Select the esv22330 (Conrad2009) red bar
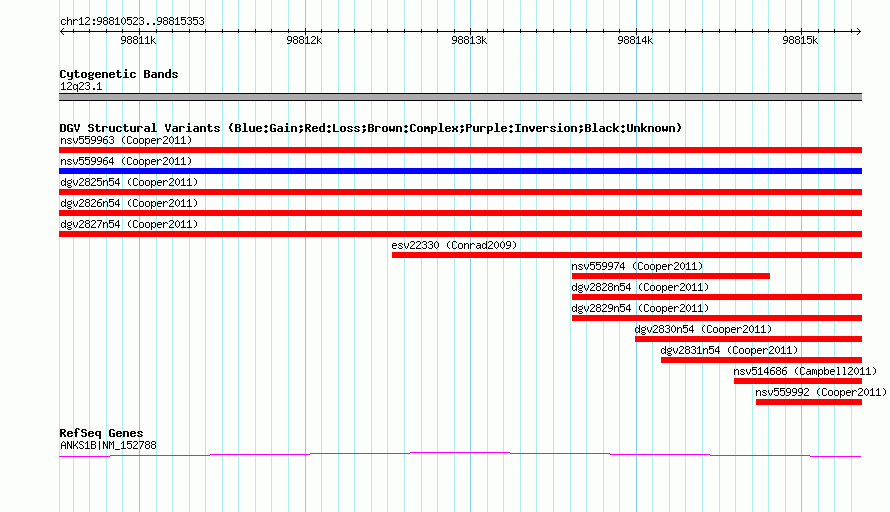The height and width of the screenshot is (512, 890). click(627, 255)
